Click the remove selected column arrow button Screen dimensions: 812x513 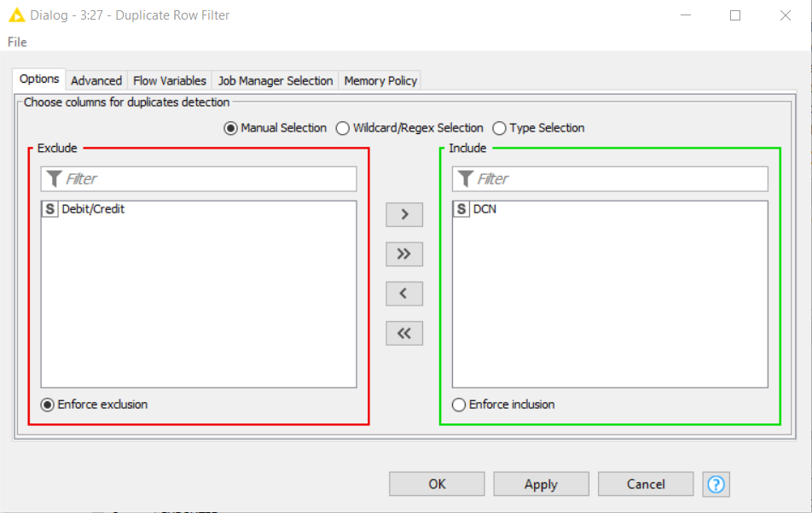[404, 294]
